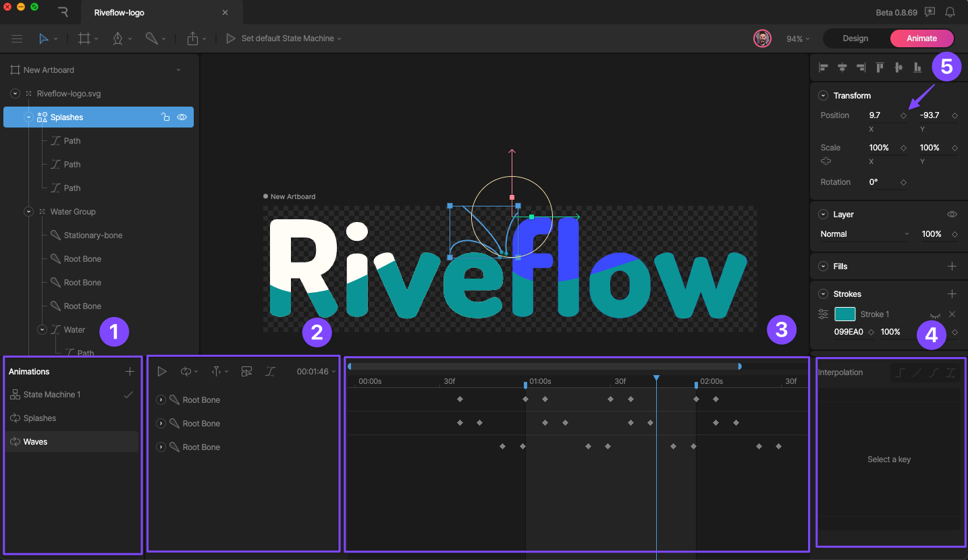Toggle Layer visibility eye in inspector
Screen dimensions: 968x560
[952, 215]
